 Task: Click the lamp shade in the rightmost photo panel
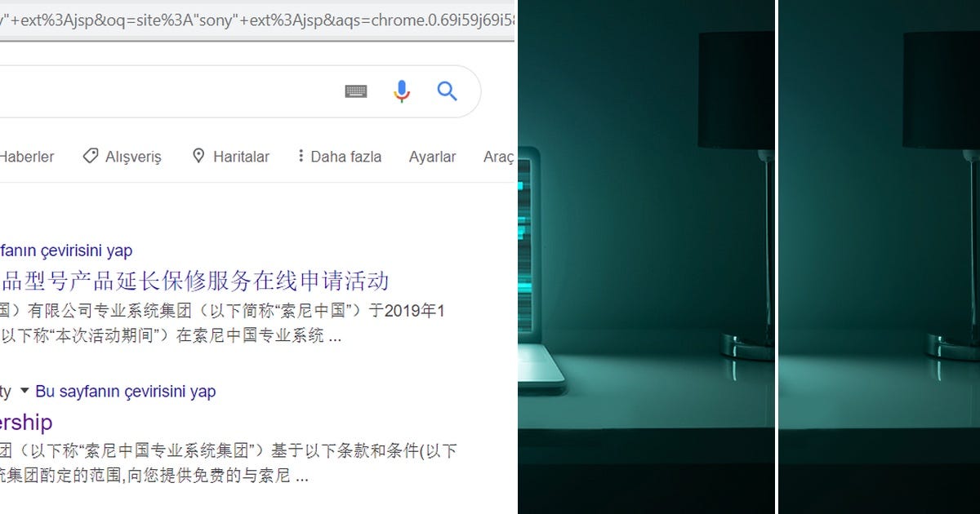[941, 91]
